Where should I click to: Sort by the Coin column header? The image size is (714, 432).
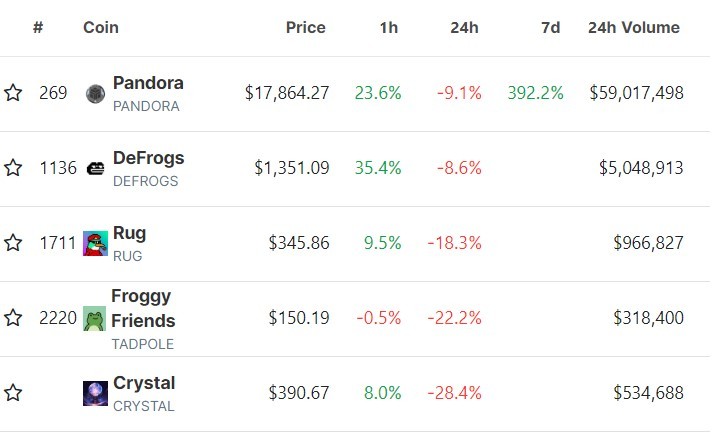click(100, 28)
